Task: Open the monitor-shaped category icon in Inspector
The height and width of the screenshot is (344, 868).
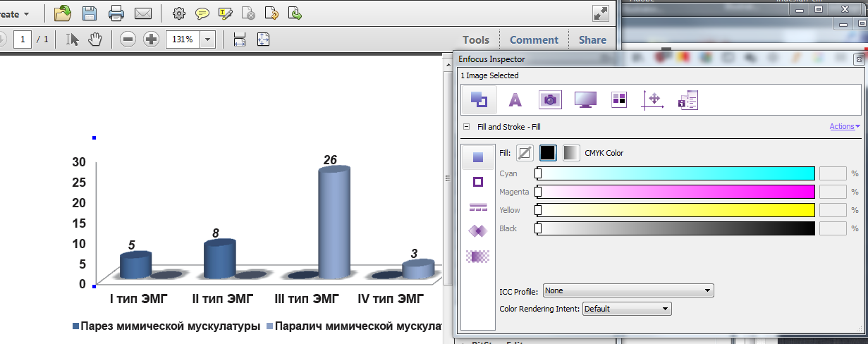Action: [585, 100]
